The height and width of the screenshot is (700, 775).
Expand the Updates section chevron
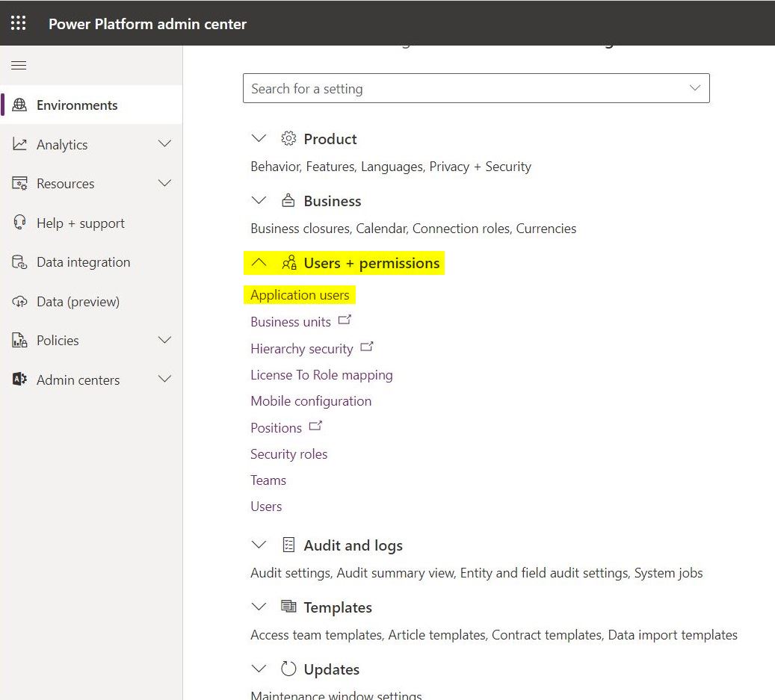(259, 669)
